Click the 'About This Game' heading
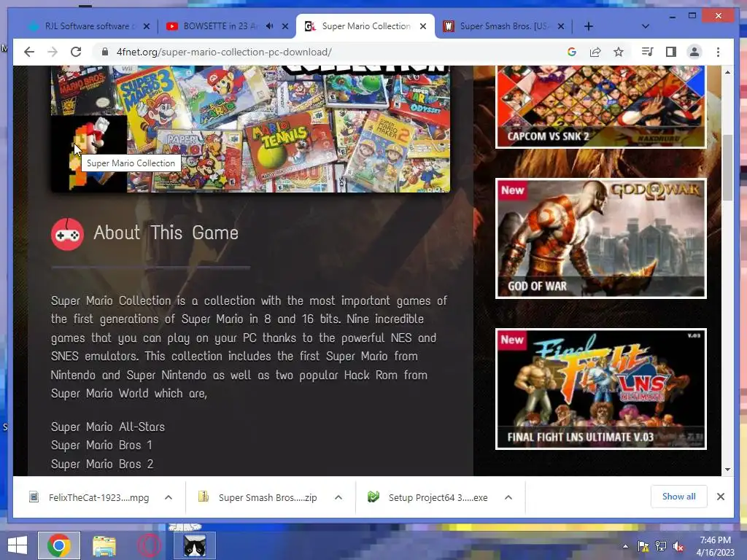This screenshot has height=560, width=747. (x=166, y=233)
